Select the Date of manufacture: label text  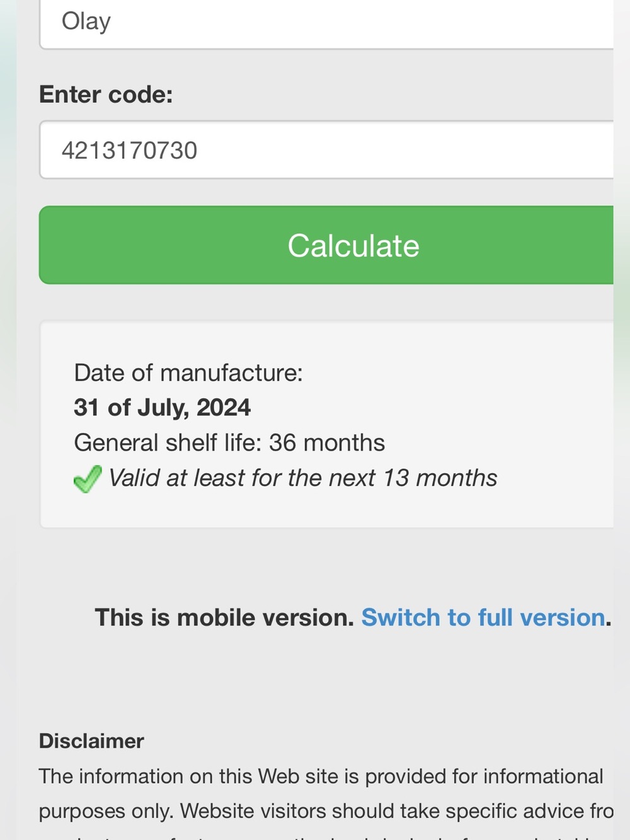click(188, 373)
